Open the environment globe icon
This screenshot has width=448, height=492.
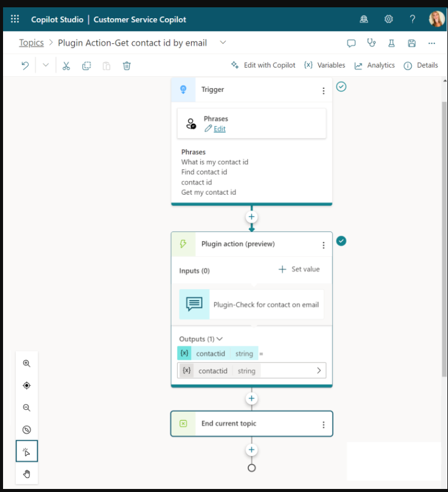(x=364, y=19)
